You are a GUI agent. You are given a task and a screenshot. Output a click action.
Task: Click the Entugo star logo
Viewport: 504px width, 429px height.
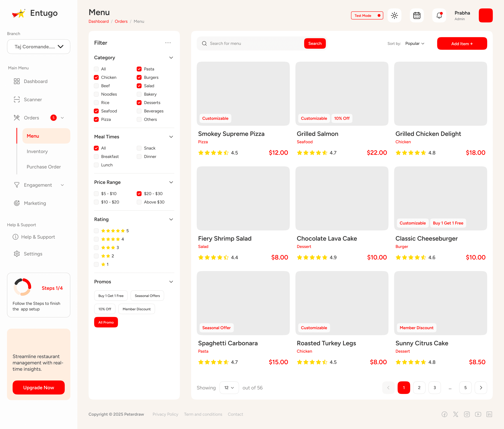coord(19,13)
